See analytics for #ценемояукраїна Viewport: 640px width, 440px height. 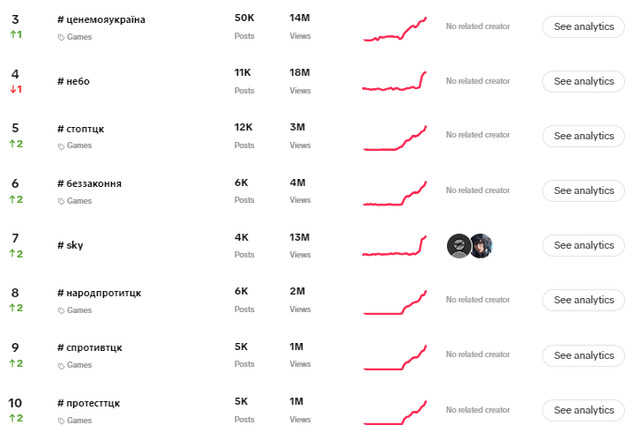tap(583, 27)
